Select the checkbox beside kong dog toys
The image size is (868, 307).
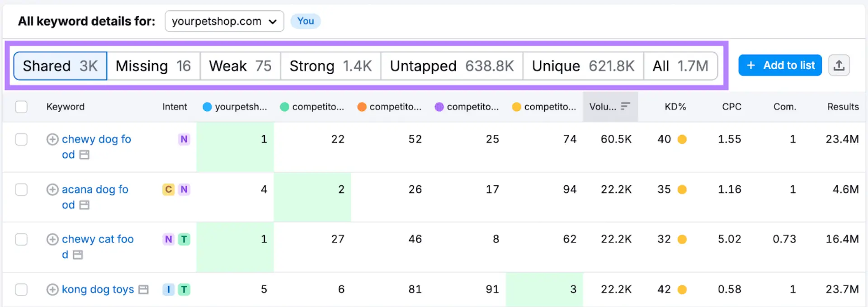pyautogui.click(x=21, y=289)
